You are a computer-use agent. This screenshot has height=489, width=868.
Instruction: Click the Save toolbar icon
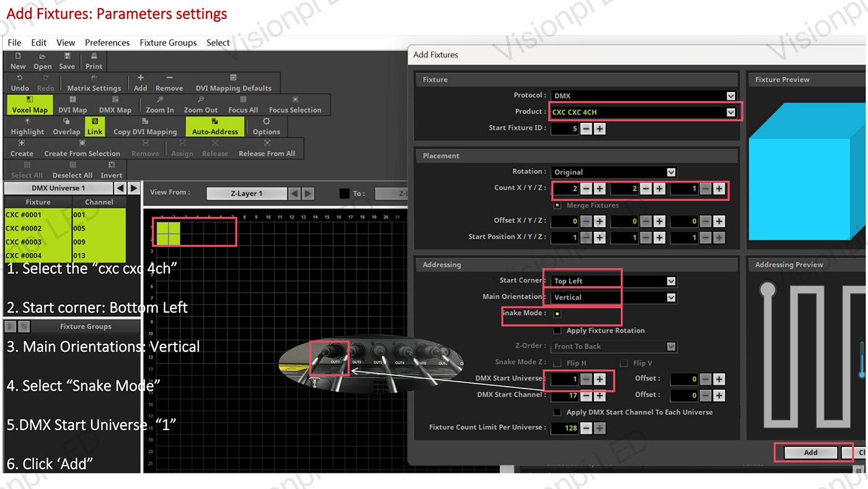click(x=67, y=61)
